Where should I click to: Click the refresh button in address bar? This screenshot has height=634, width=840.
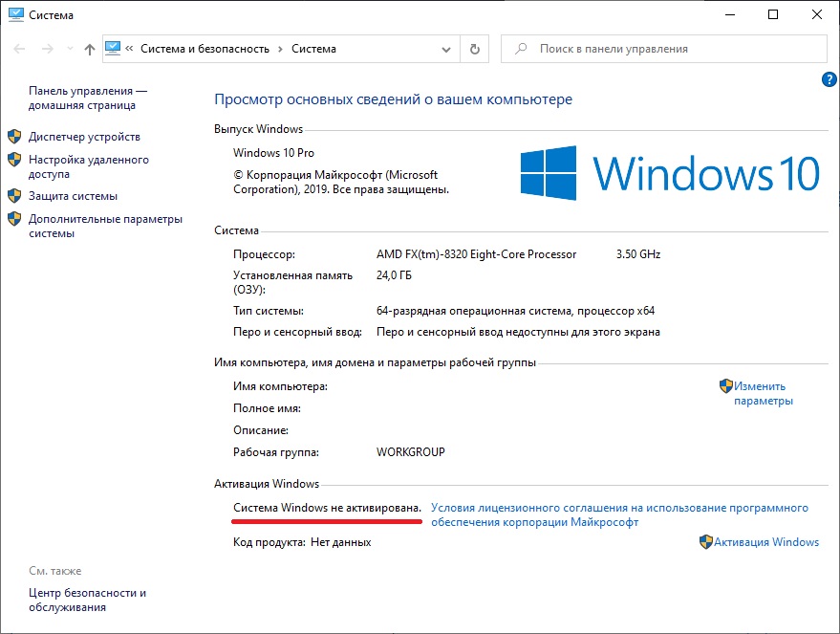point(475,50)
